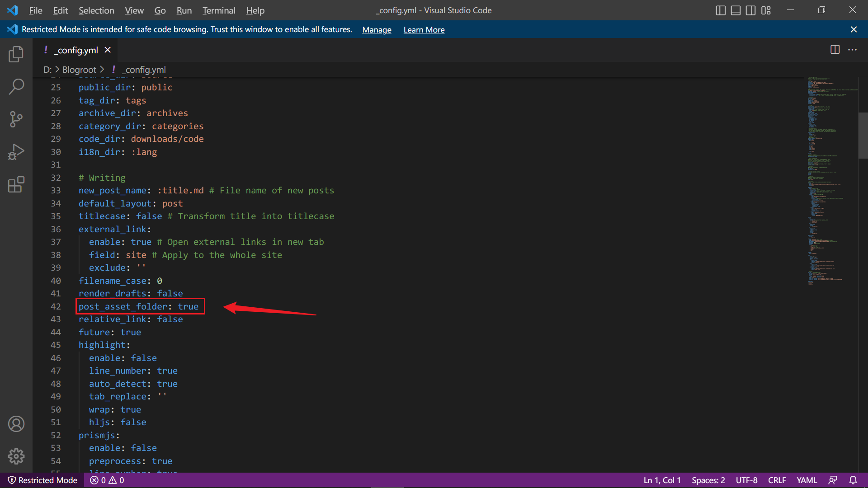The image size is (868, 488).
Task: Open notifications bell in status bar
Action: click(853, 480)
